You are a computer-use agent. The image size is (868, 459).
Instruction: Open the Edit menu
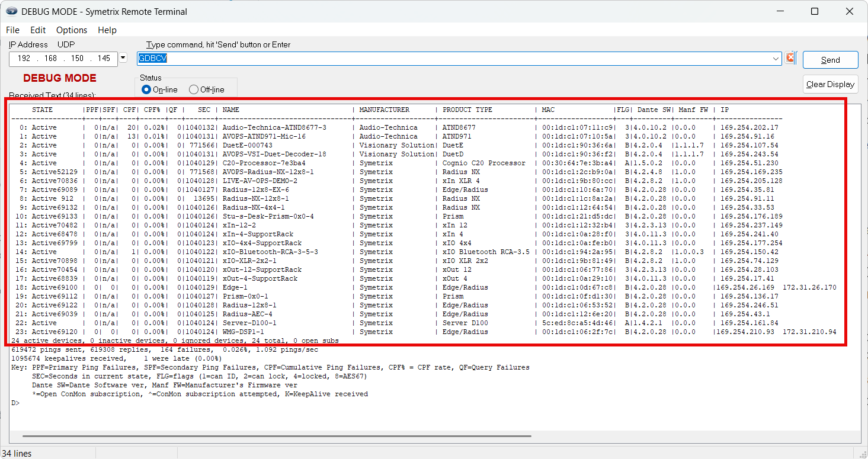pos(38,30)
